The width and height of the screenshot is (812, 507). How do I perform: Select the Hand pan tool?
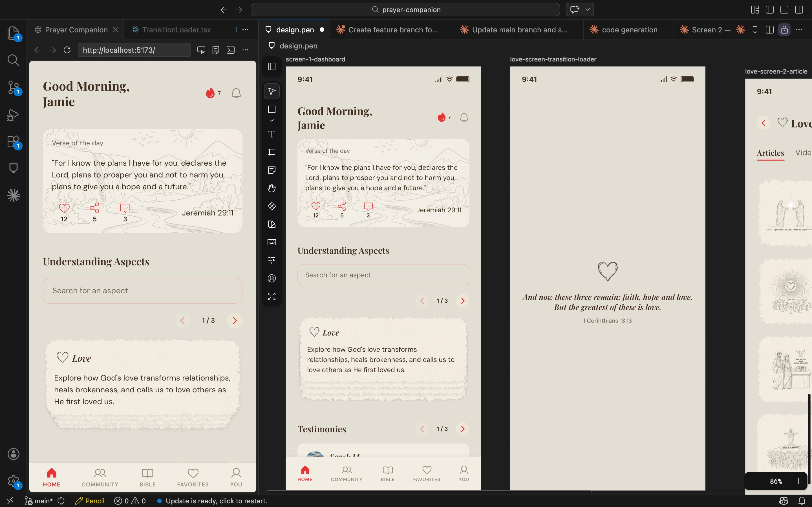click(272, 188)
